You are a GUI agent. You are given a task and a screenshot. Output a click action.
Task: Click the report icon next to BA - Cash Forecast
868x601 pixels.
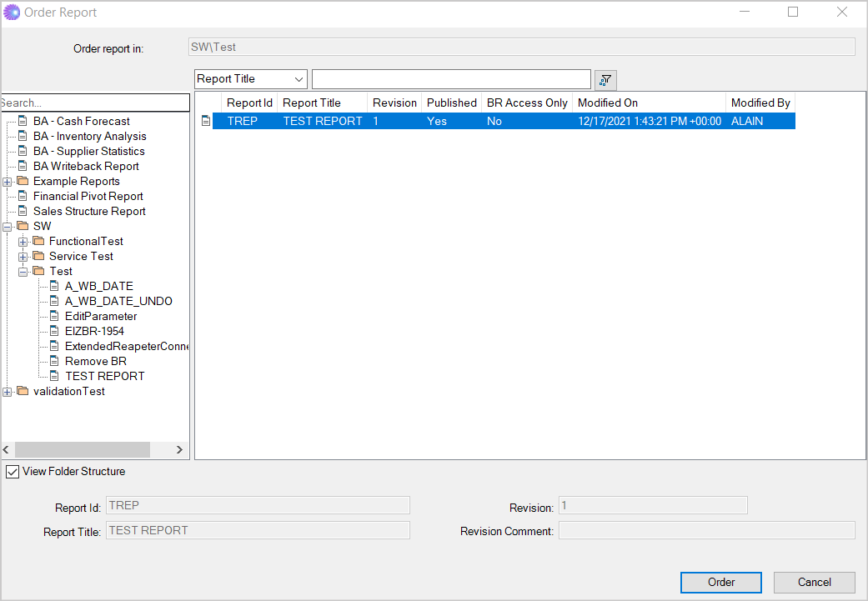coord(23,122)
